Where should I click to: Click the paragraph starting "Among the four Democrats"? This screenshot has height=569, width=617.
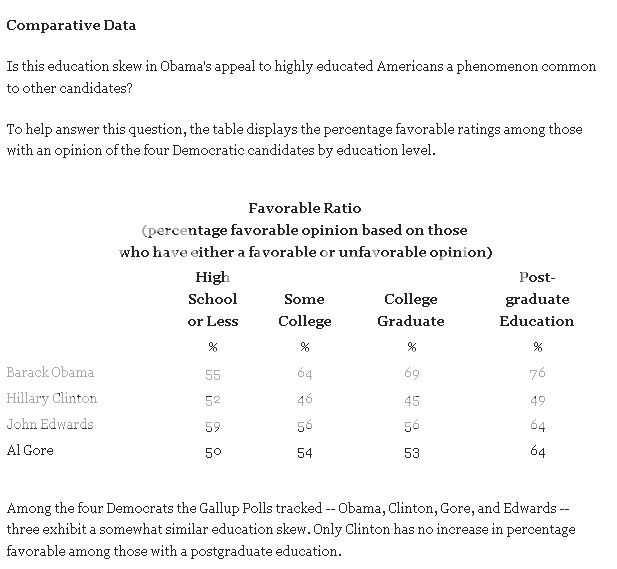[300, 529]
